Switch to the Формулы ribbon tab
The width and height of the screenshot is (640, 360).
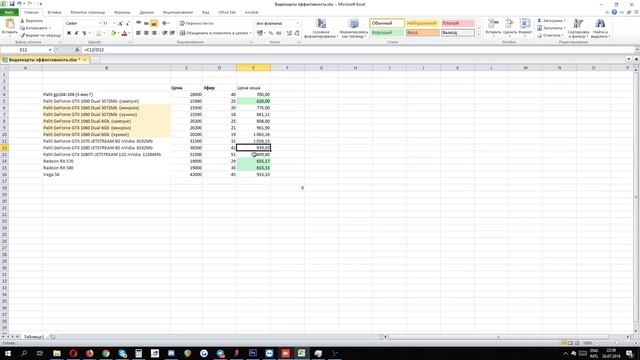[x=122, y=12]
